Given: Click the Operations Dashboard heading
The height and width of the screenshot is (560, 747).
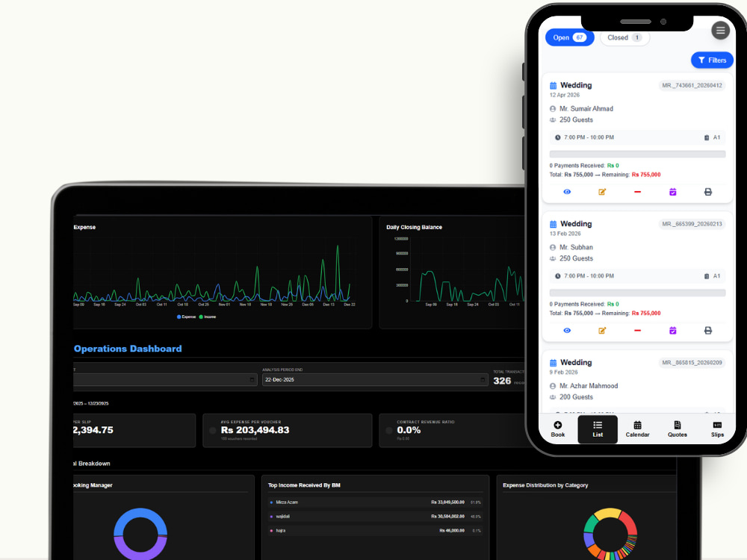Looking at the screenshot, I should [x=128, y=349].
